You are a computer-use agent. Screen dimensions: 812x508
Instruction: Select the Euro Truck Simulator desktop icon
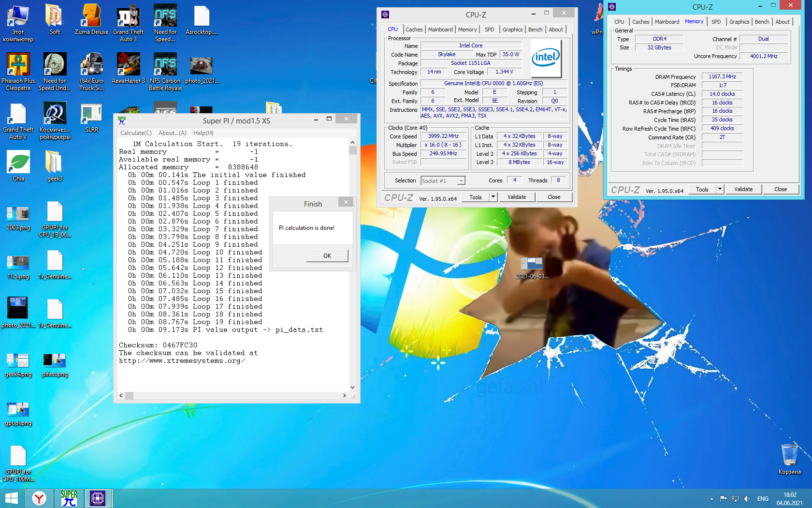[x=91, y=72]
